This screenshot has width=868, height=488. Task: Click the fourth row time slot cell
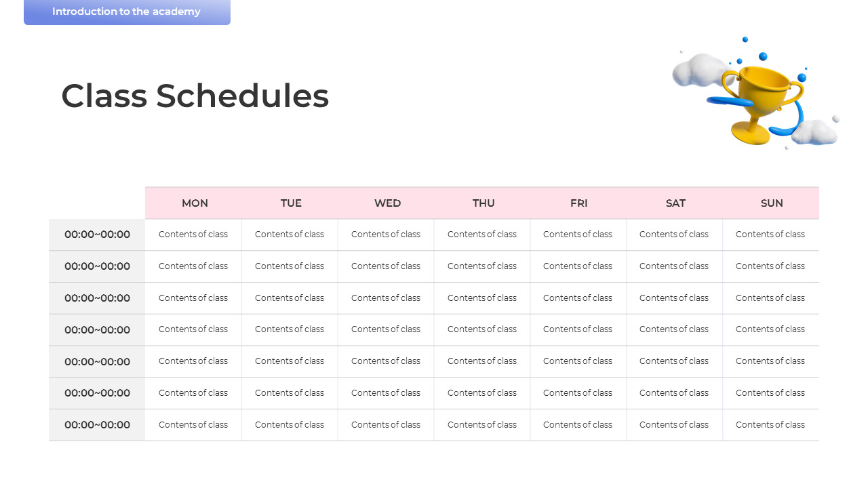click(97, 330)
